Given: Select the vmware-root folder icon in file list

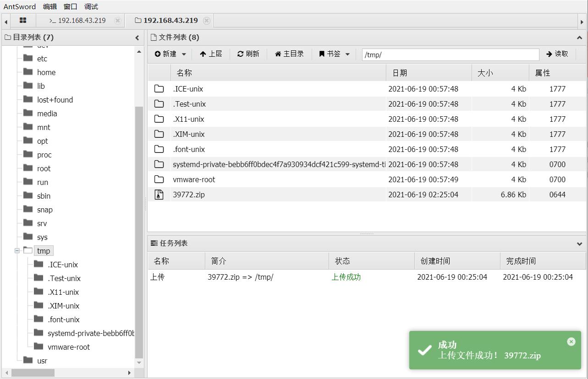Looking at the screenshot, I should pyautogui.click(x=159, y=179).
